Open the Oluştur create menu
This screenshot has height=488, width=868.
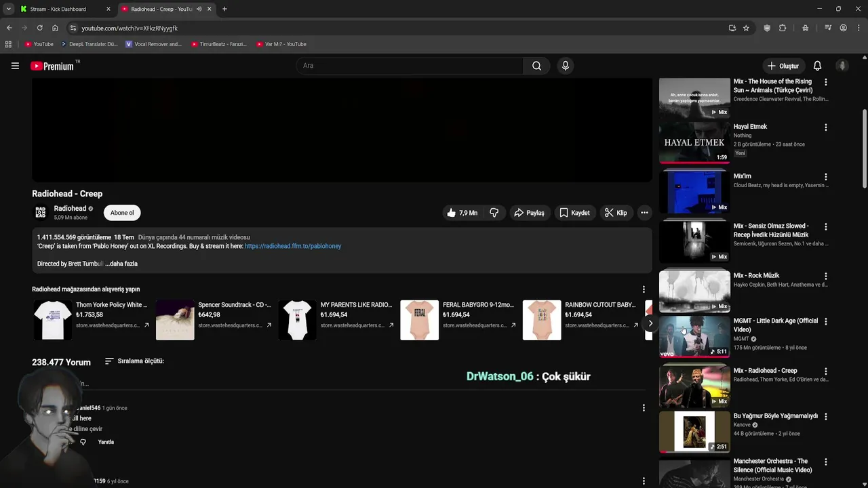point(783,66)
